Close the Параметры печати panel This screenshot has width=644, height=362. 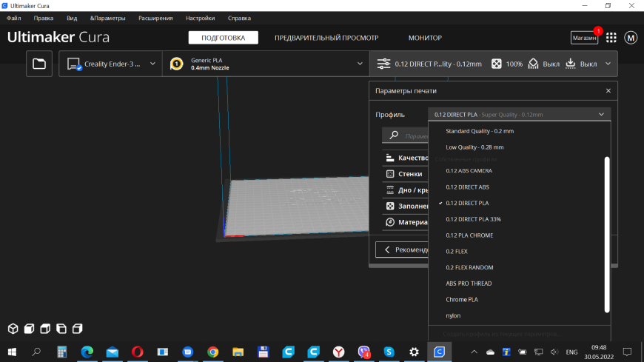[x=608, y=91]
